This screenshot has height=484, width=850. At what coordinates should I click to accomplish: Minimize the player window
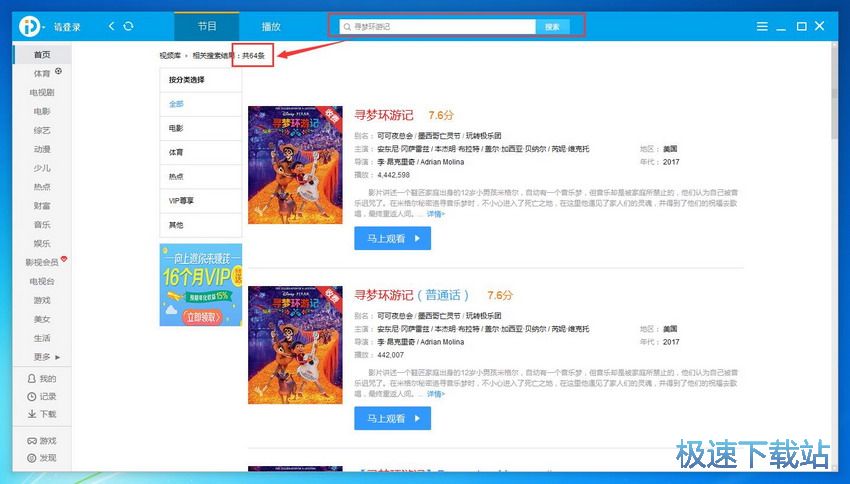781,27
